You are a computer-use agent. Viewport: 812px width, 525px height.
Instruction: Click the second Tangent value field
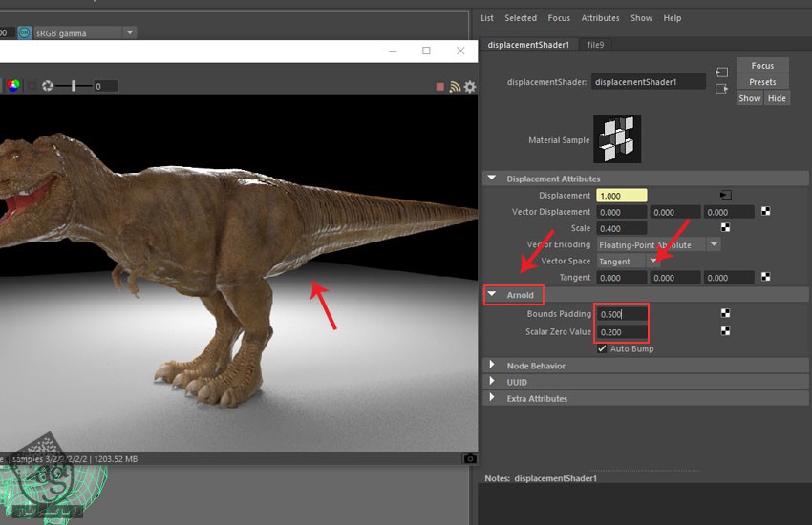(675, 278)
